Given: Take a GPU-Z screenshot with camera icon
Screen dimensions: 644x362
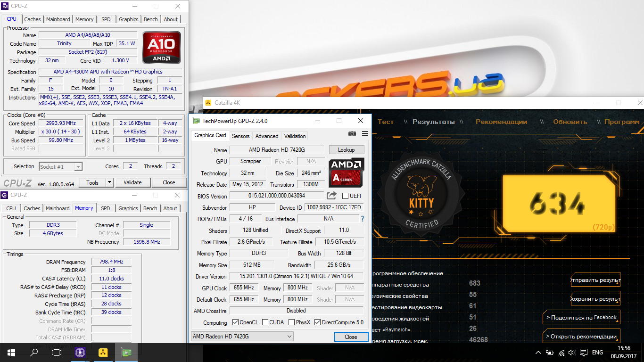Looking at the screenshot, I should [352, 134].
